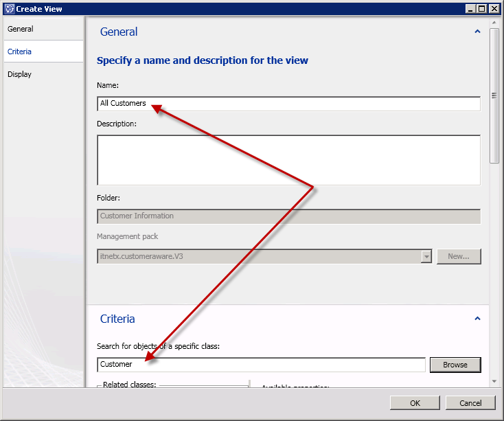Click the Browse button for class
This screenshot has width=504, height=421.
click(x=455, y=365)
